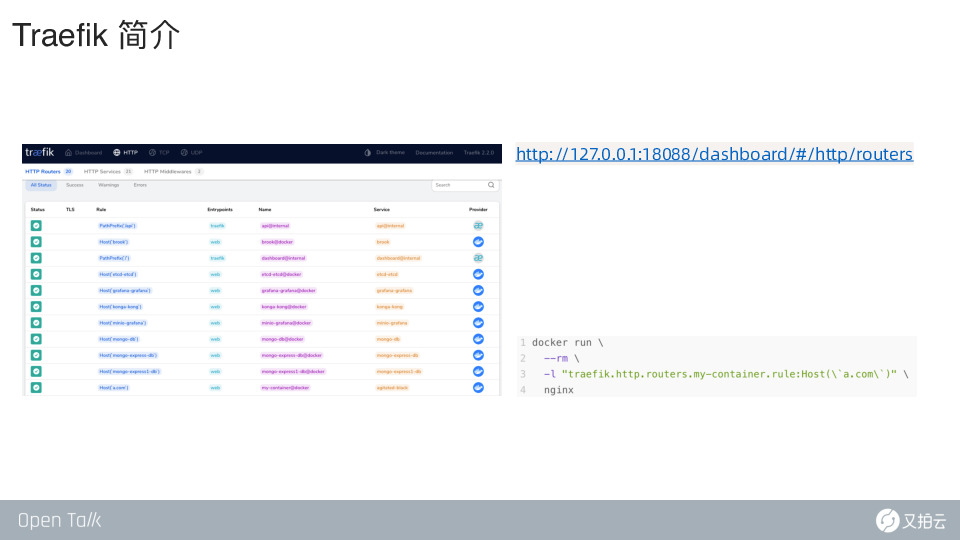Click the search magnifier icon

point(491,185)
